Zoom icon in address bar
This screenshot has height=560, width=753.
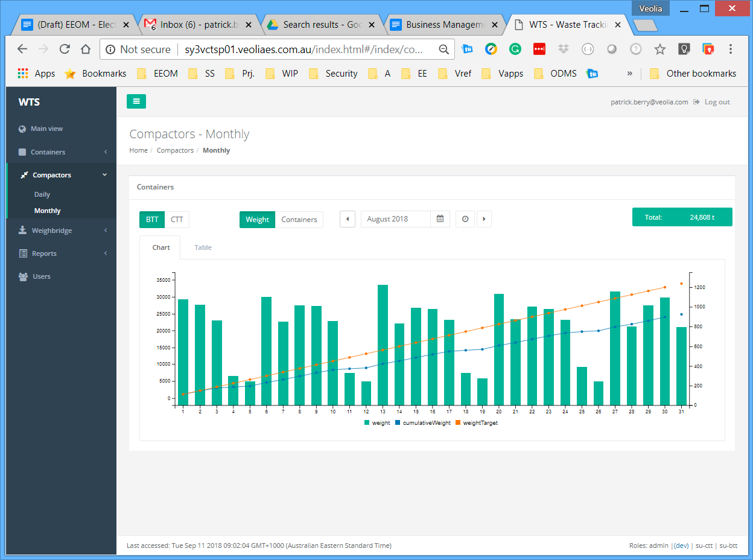coord(443,49)
